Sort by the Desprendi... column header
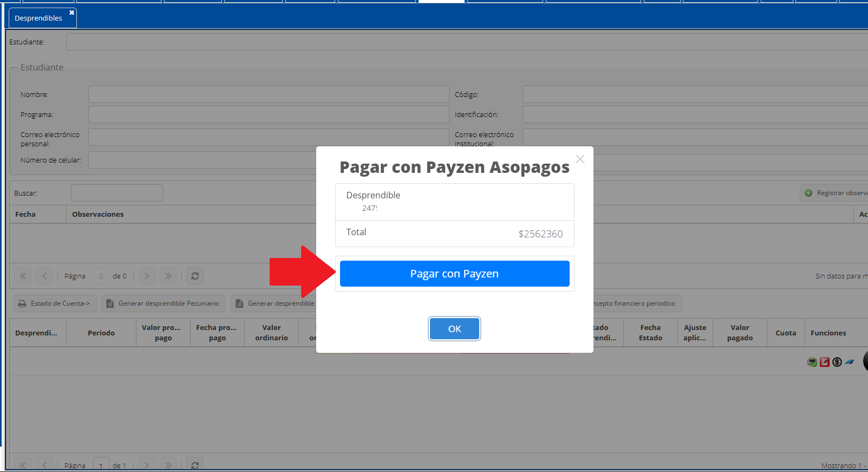This screenshot has height=472, width=868. tap(38, 333)
